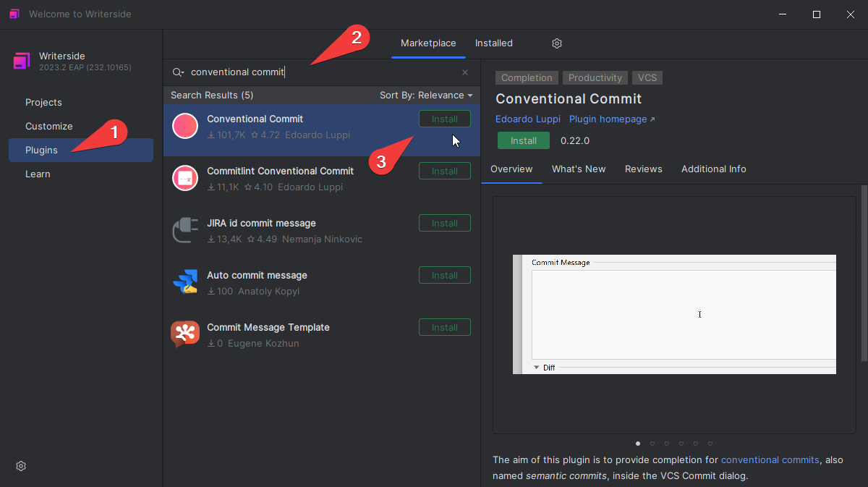The height and width of the screenshot is (487, 868).
Task: Select Commit Message Template plugin icon
Action: coord(185,334)
